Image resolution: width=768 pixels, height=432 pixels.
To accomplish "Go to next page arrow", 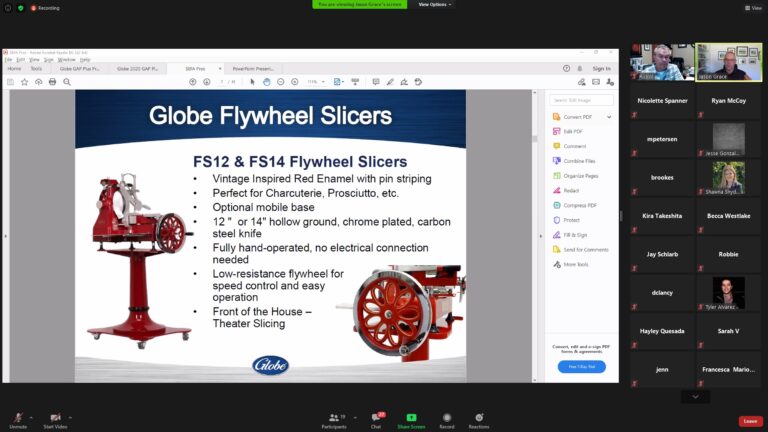I will click(x=207, y=82).
